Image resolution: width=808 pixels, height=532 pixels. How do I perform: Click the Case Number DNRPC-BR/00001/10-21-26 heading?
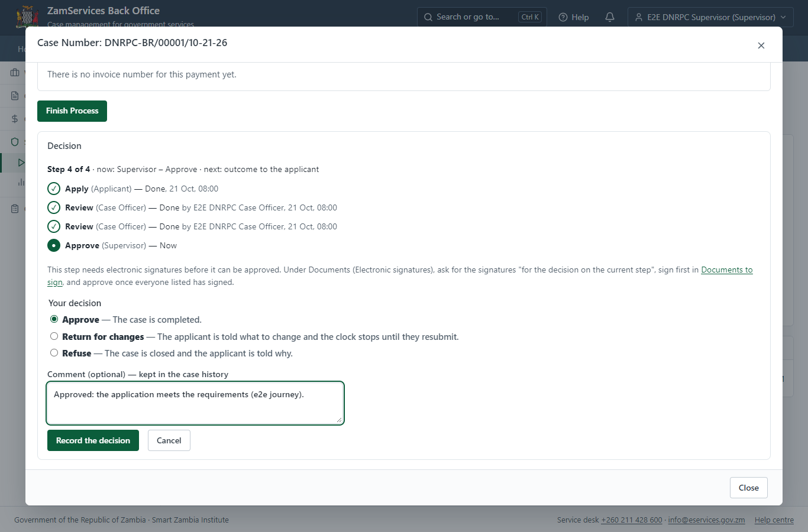point(132,43)
